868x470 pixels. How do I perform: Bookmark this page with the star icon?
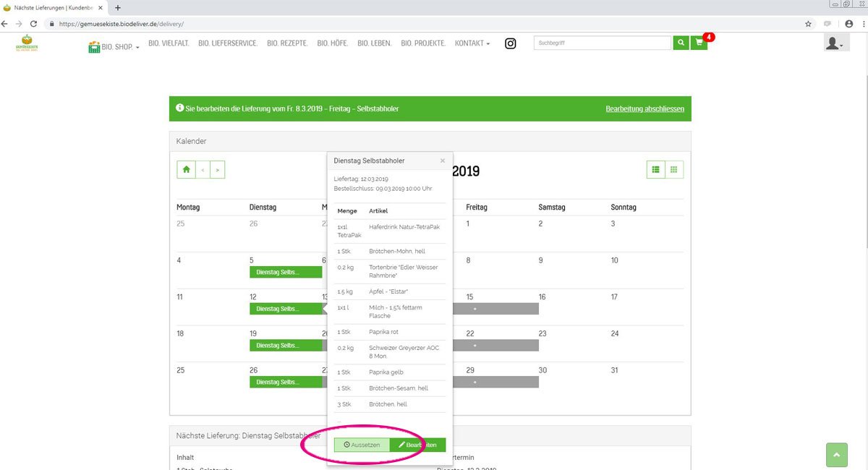(x=808, y=23)
